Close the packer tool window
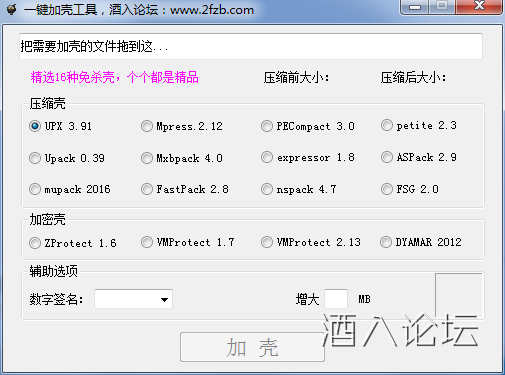The image size is (505, 375). click(479, 6)
